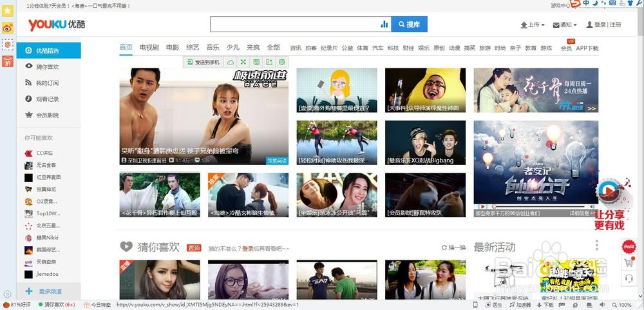Open Weibo icon in browser sidebar
644x310 pixels.
pos(8,28)
